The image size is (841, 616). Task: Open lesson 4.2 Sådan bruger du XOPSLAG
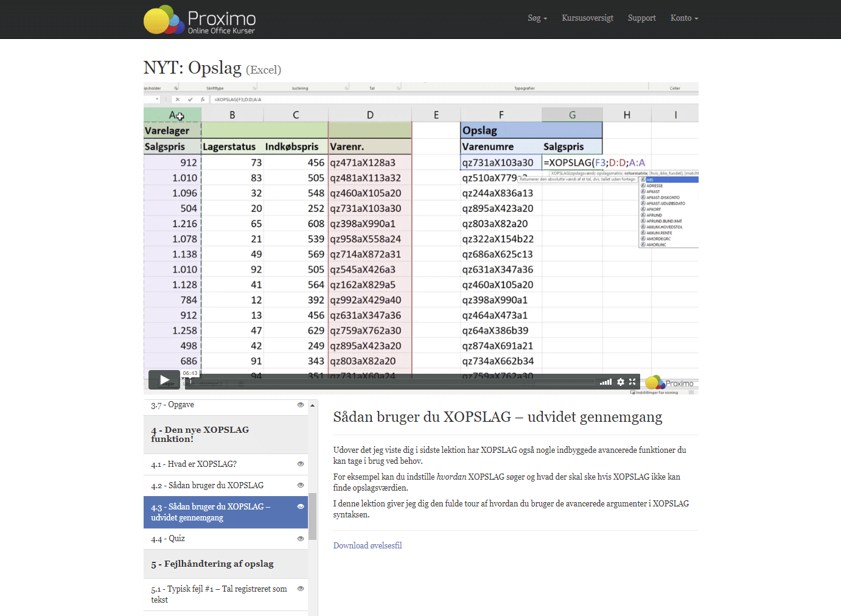tap(207, 485)
